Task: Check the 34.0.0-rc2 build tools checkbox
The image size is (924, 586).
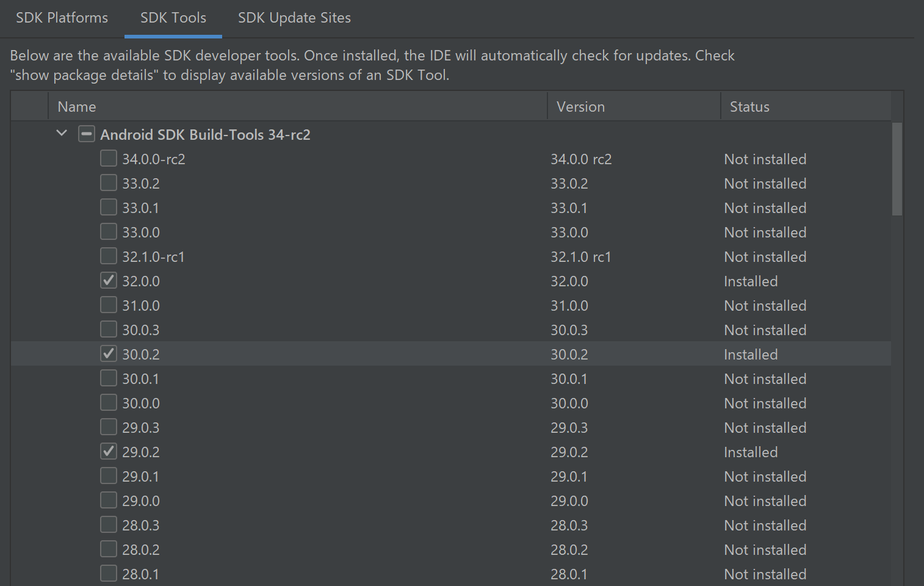Action: [x=109, y=159]
